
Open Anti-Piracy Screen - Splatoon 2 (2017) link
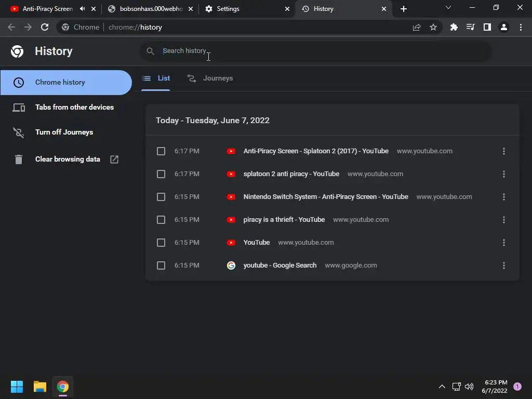(x=316, y=151)
